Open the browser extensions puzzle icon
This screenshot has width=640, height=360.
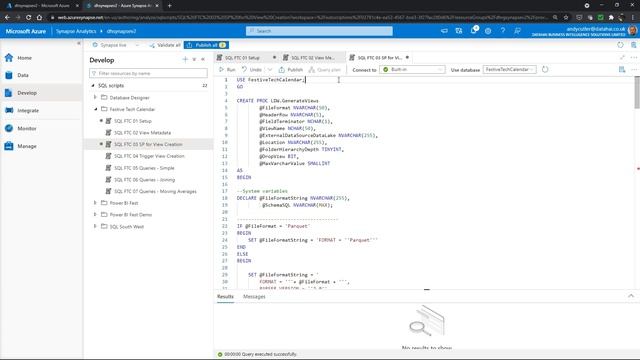point(611,18)
